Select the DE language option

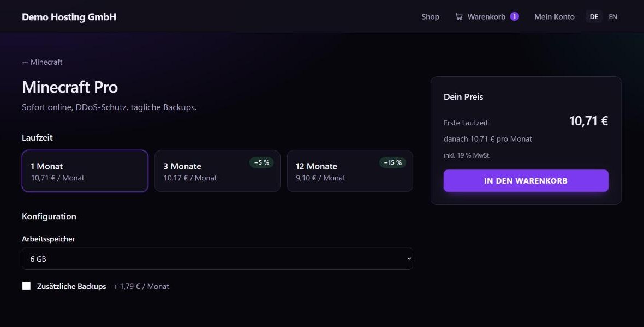tap(594, 17)
